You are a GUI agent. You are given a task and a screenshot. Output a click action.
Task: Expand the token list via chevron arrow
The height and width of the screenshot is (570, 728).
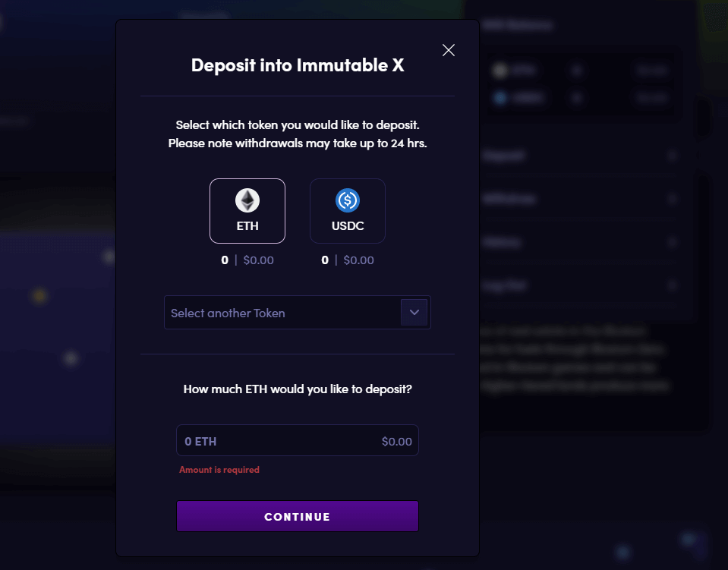click(x=414, y=313)
